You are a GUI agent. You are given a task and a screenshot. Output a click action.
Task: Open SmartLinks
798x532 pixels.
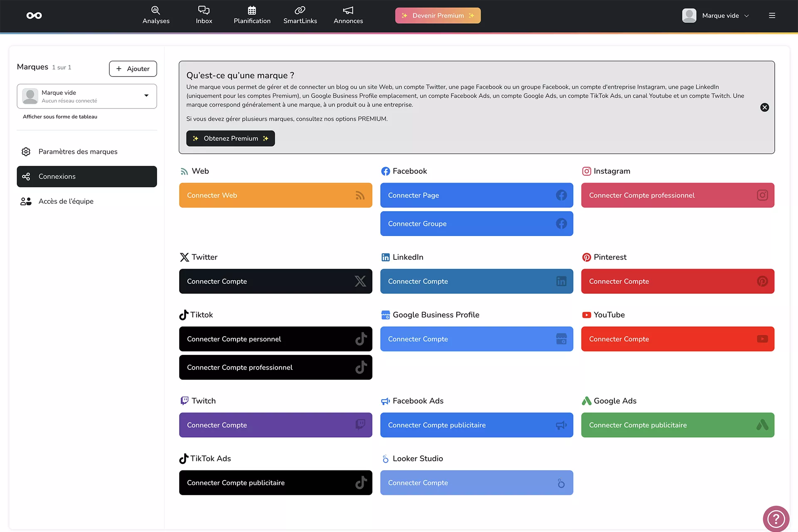tap(300, 15)
